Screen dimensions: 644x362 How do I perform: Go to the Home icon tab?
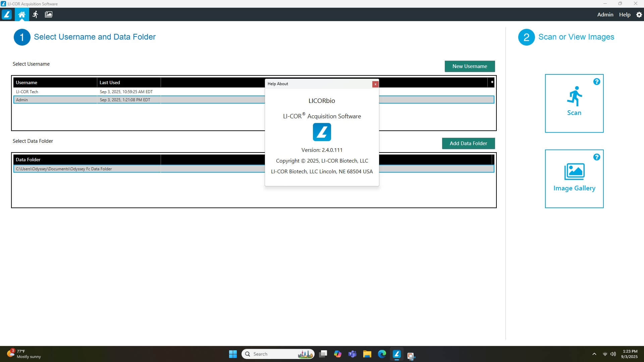[x=22, y=14]
